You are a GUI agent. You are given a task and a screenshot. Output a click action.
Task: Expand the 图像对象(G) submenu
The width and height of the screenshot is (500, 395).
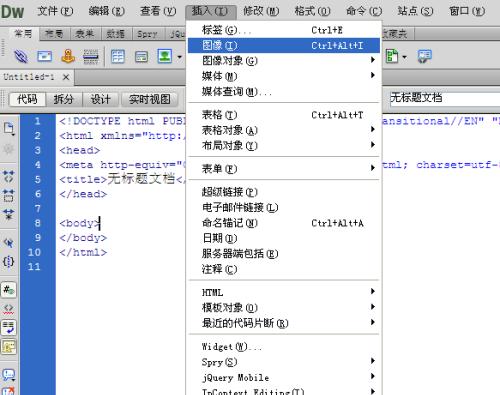pos(284,61)
